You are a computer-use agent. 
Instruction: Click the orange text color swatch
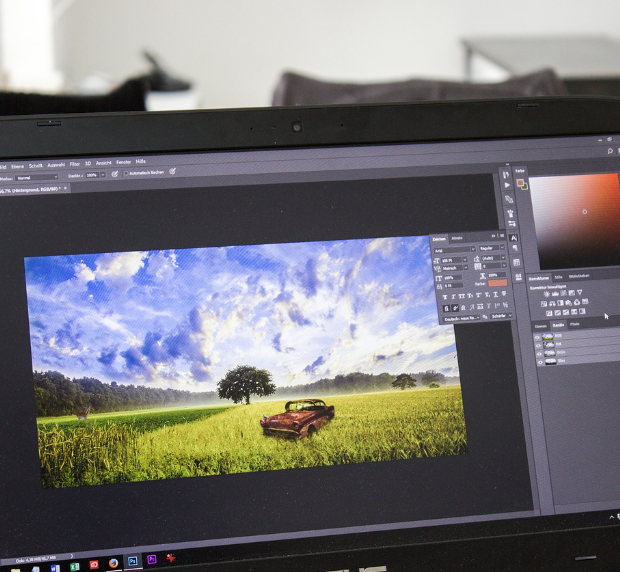[x=497, y=283]
